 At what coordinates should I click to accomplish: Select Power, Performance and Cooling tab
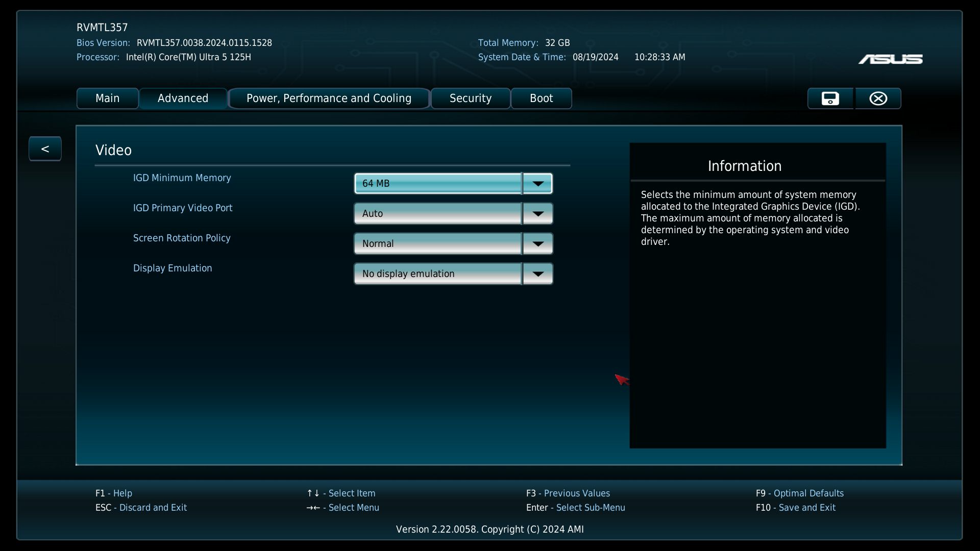(329, 98)
